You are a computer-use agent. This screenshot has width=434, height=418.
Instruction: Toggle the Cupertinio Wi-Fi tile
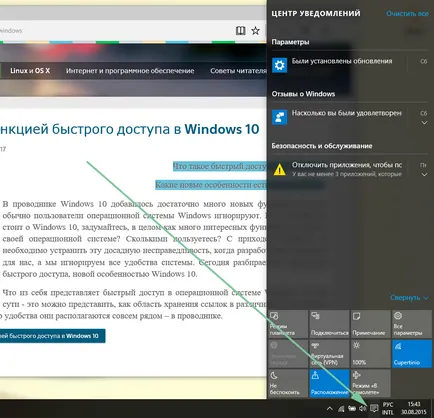[x=412, y=353]
